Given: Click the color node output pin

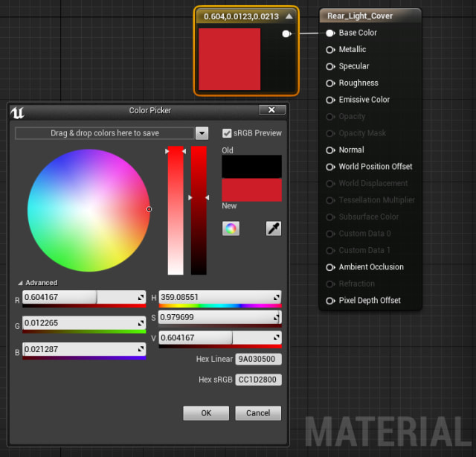Looking at the screenshot, I should click(286, 33).
